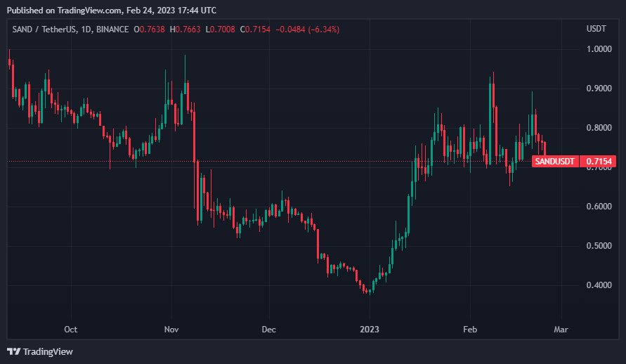Click the 1D interval label
Viewport: 626px width, 364px height.
click(x=86, y=30)
